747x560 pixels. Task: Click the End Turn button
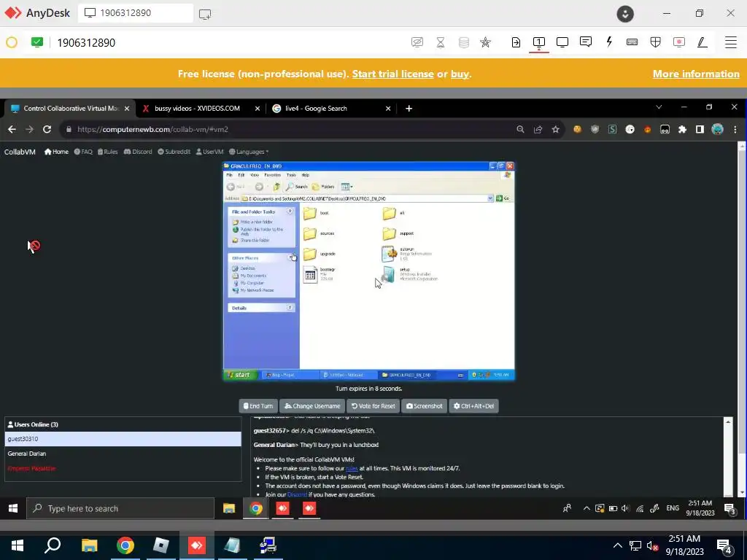(x=258, y=405)
